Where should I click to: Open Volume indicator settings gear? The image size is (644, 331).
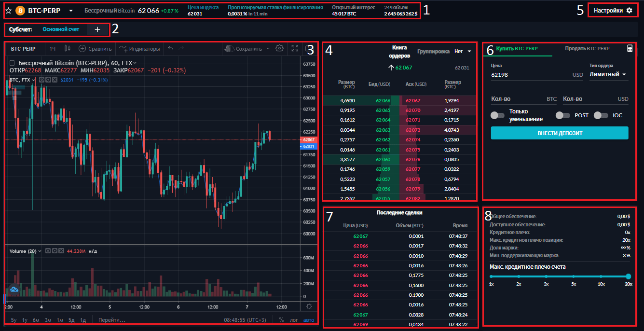coord(55,251)
